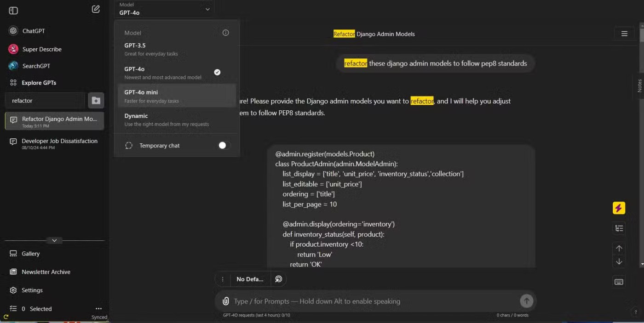The width and height of the screenshot is (644, 323).
Task: Open the Settings page
Action: (x=32, y=290)
